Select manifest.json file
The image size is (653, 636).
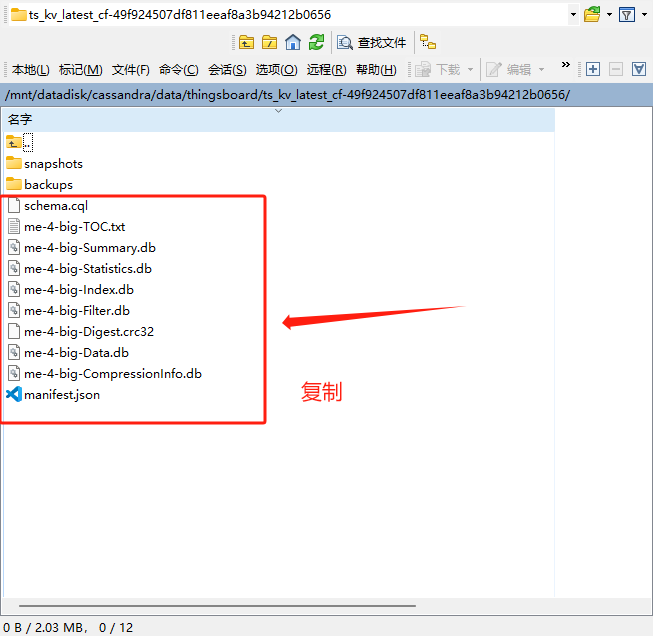53,394
